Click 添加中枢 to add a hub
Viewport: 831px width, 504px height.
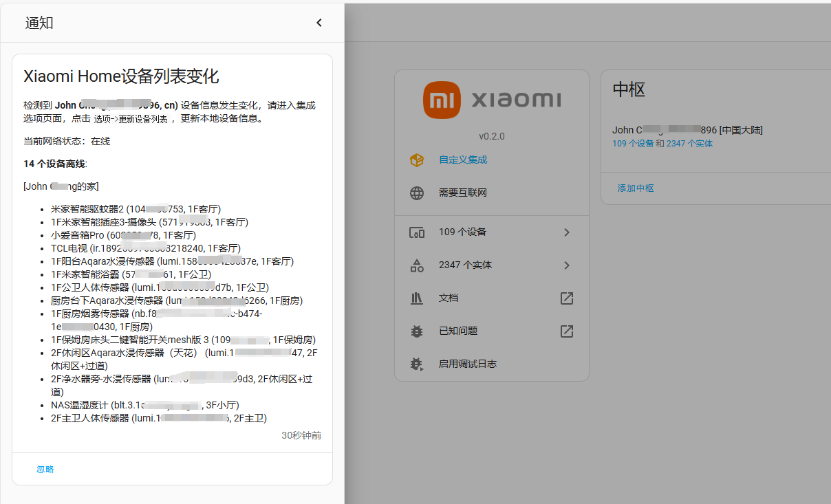[636, 188]
